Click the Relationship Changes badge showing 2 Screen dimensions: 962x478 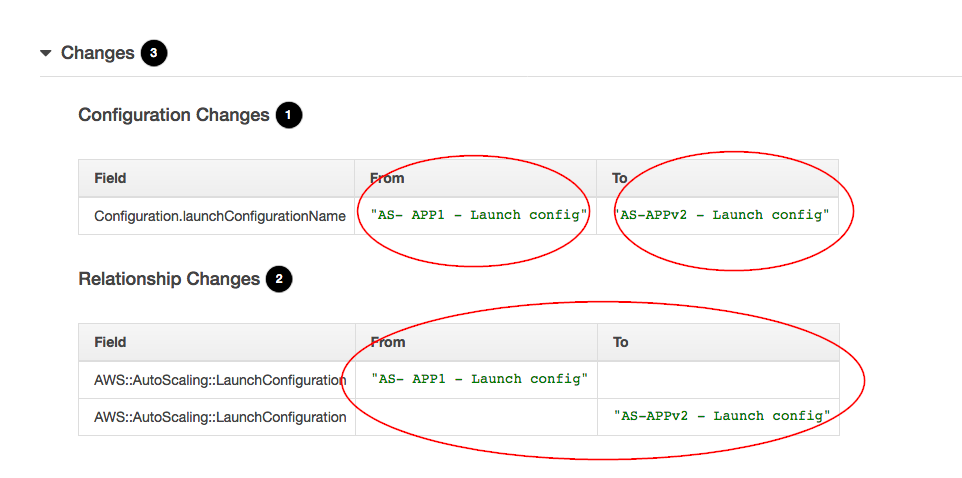[x=279, y=280]
